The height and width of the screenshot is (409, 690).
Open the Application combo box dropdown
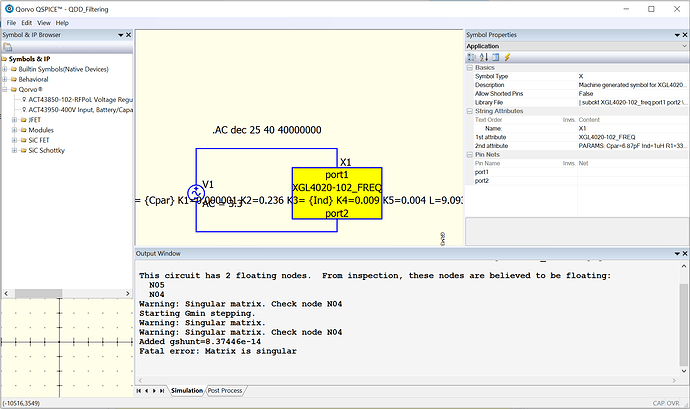(x=684, y=46)
